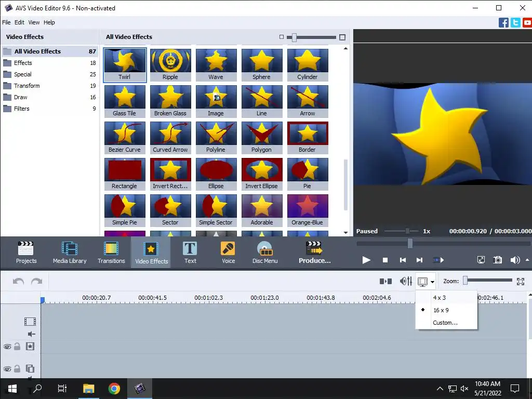Play the preview video
The image size is (532, 399).
[366, 260]
